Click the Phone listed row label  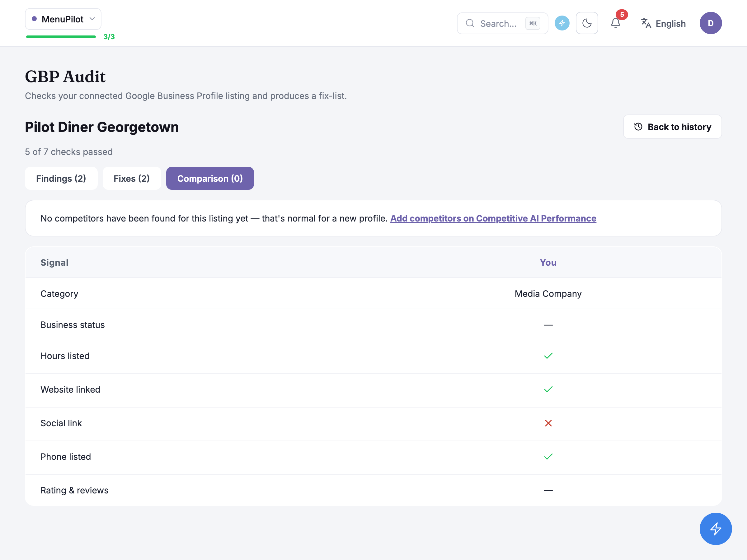point(65,456)
